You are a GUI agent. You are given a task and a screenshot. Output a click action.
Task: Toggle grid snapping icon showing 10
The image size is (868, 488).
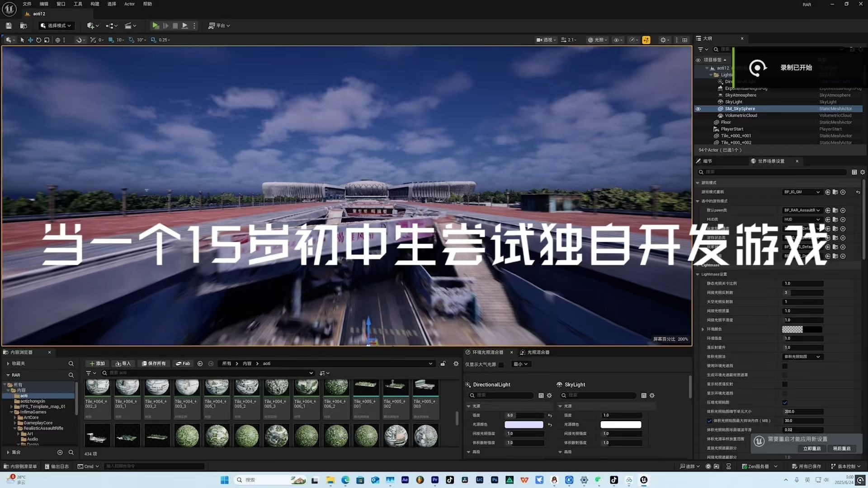point(112,40)
